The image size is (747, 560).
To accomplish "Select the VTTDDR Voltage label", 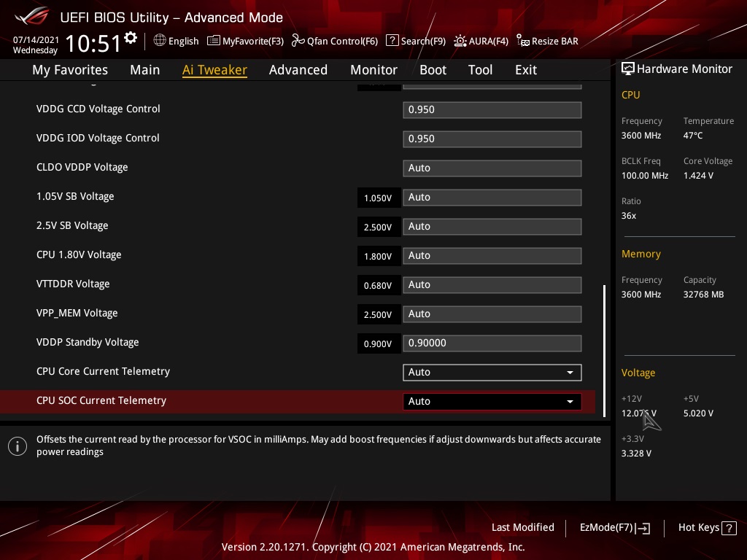I will [x=73, y=284].
